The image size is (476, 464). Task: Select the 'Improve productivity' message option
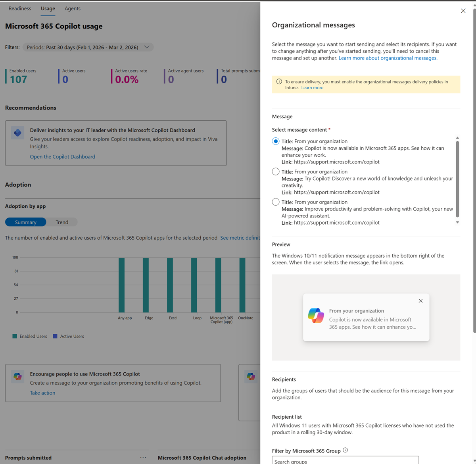pyautogui.click(x=276, y=202)
